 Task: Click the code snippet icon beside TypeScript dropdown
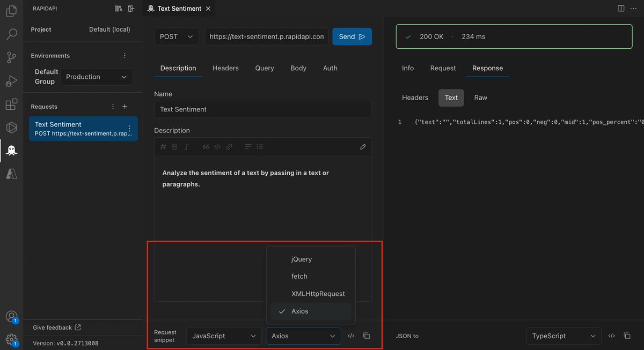click(611, 336)
